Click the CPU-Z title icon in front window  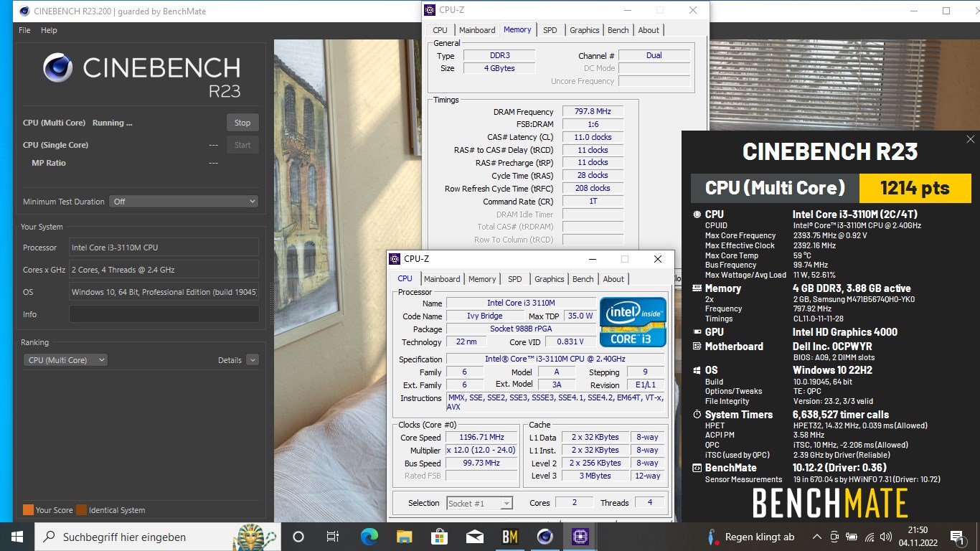click(x=395, y=259)
